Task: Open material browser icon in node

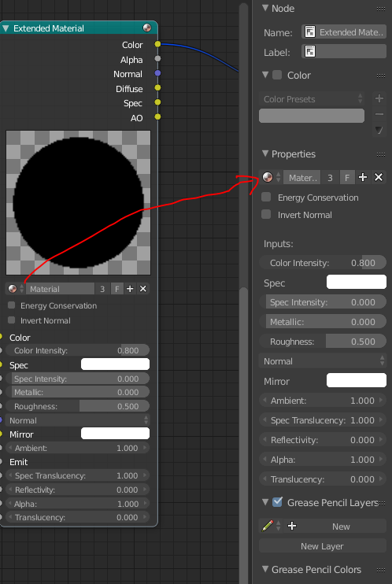Action: point(16,289)
